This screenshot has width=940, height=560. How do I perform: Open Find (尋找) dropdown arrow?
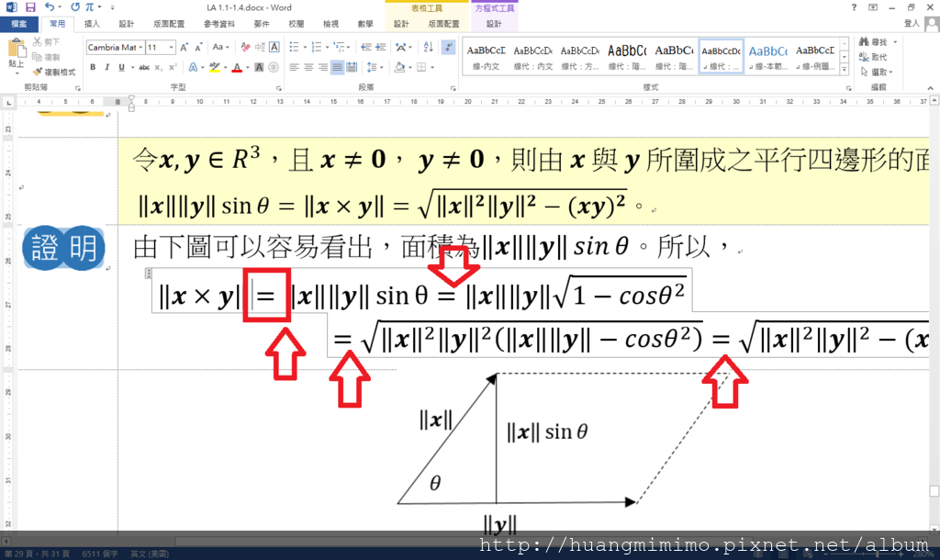coord(895,42)
